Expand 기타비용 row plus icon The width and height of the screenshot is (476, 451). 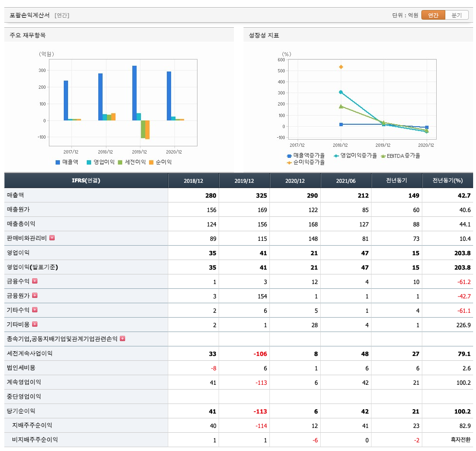click(35, 324)
